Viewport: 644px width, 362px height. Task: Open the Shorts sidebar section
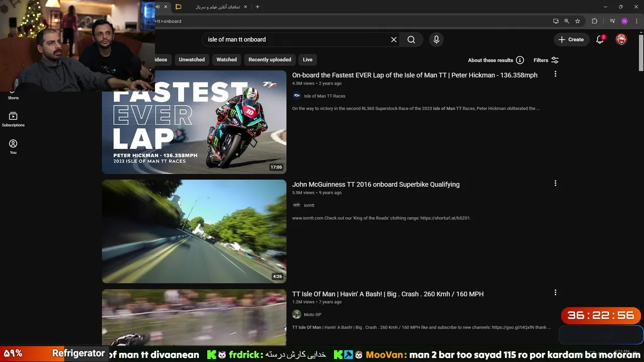tap(13, 94)
